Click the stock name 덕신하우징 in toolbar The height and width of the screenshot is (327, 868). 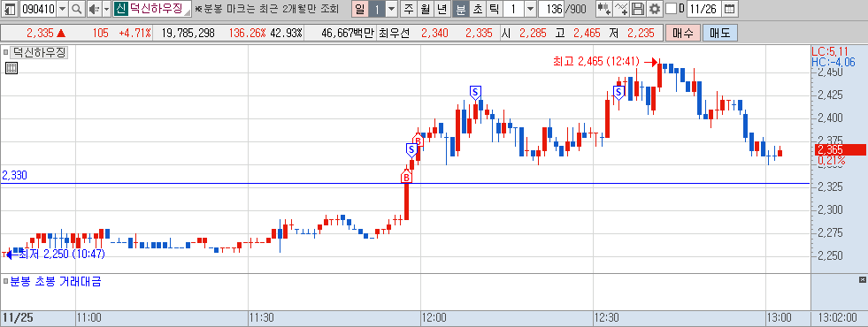pos(156,9)
